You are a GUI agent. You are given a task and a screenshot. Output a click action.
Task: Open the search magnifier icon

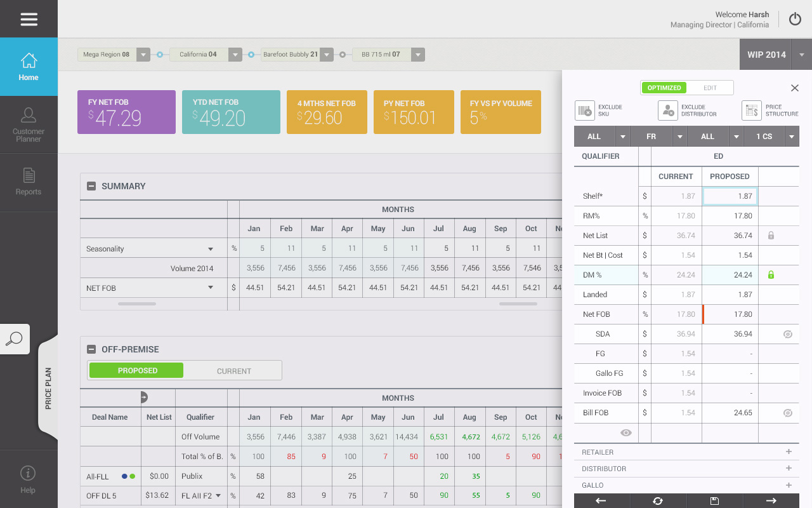(x=14, y=339)
